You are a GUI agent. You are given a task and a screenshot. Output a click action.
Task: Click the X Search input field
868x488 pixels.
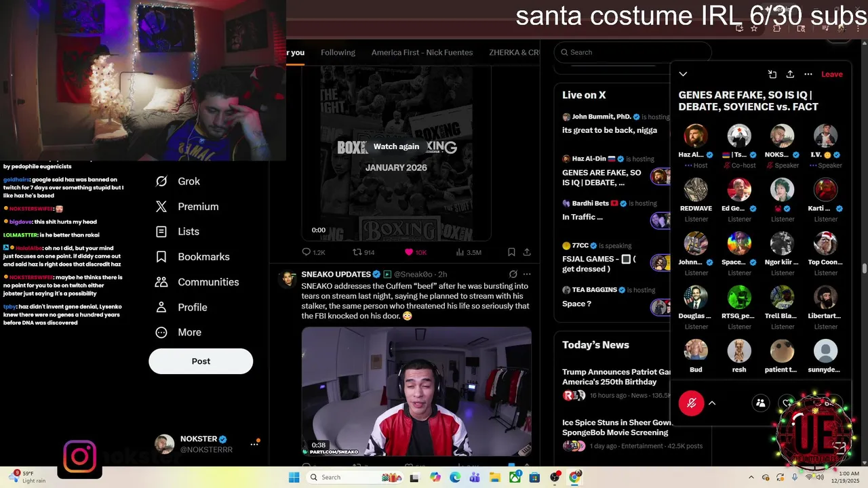632,52
